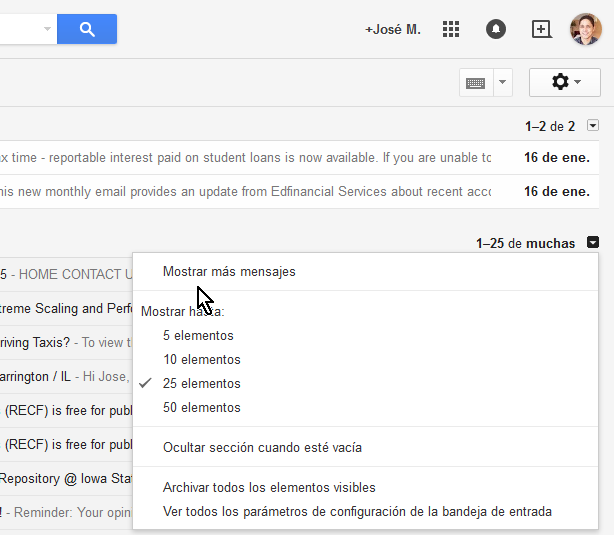Expand the search options arrow

coord(47,29)
